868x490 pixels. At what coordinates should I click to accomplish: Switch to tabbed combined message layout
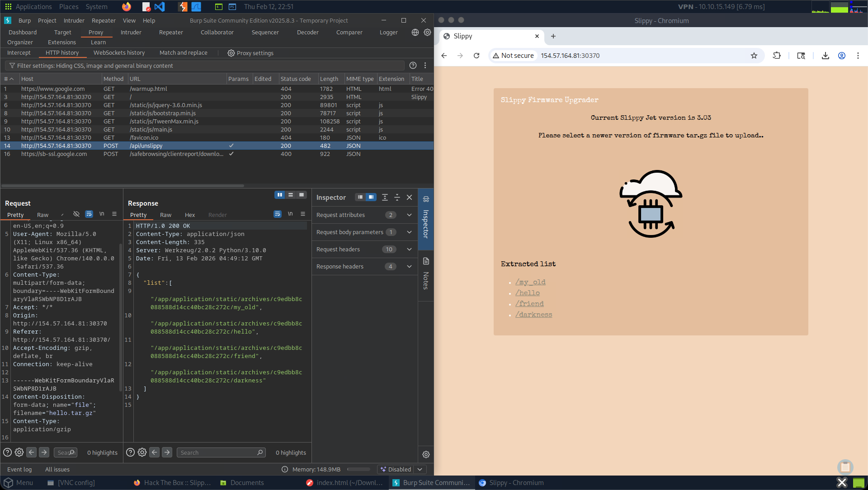click(302, 195)
